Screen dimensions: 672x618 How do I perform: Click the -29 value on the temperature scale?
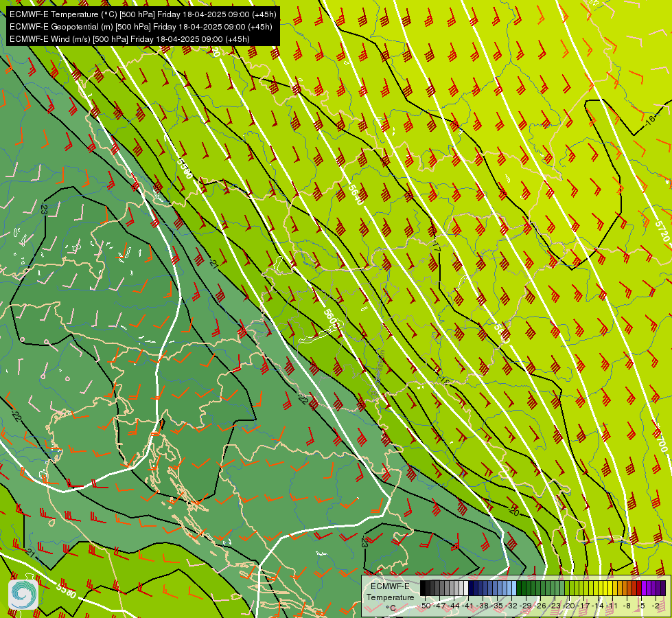526,606
